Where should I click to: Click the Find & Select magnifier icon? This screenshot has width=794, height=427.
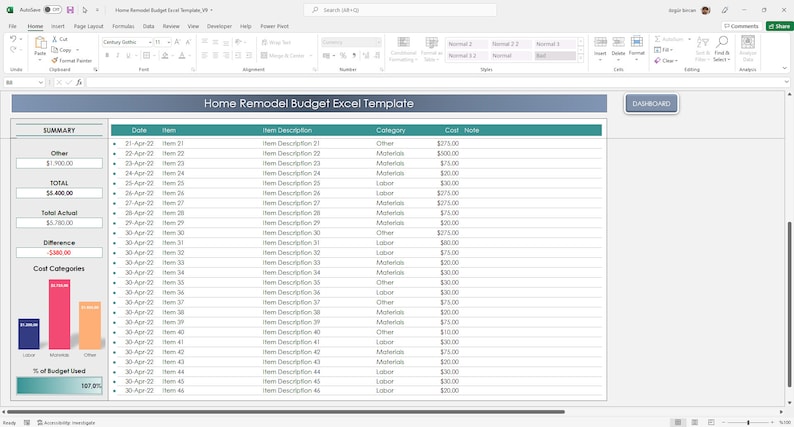coord(722,42)
